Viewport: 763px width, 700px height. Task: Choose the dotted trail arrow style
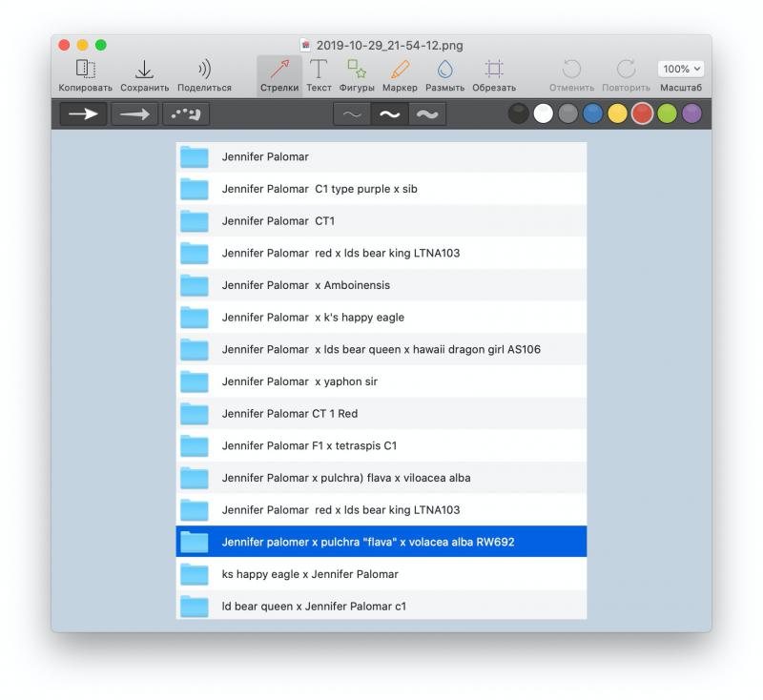coord(186,114)
